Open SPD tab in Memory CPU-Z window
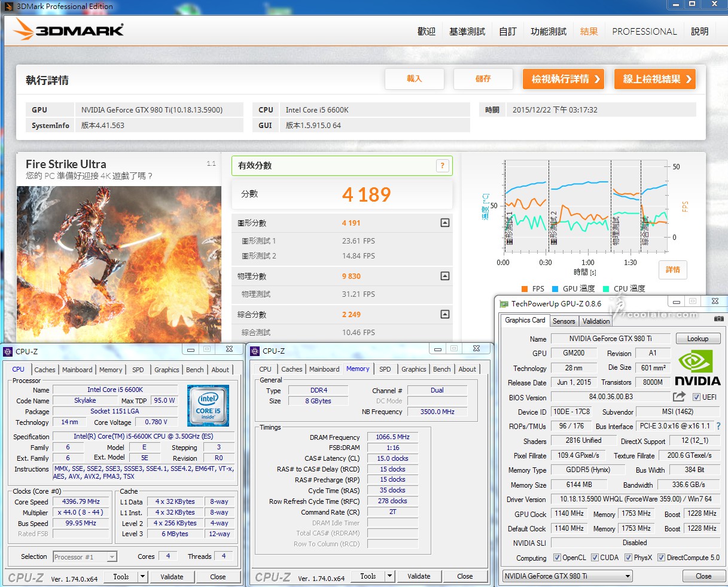Screen dimensions: 728x587 coord(385,369)
